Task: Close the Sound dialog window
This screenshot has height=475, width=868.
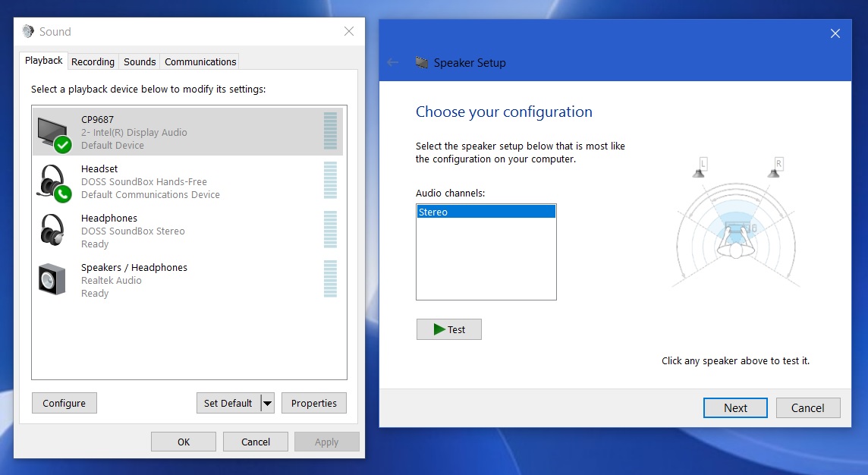Action: point(349,31)
